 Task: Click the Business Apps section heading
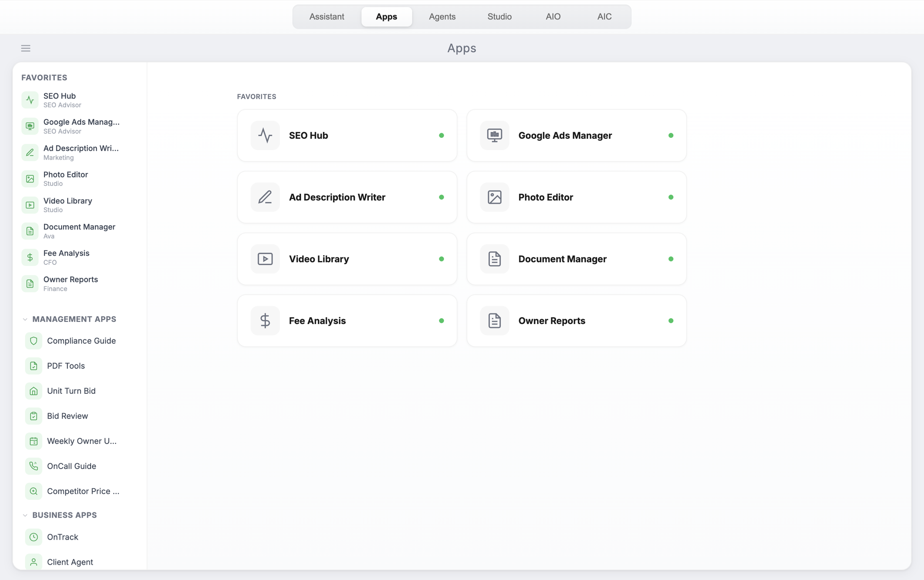point(64,515)
